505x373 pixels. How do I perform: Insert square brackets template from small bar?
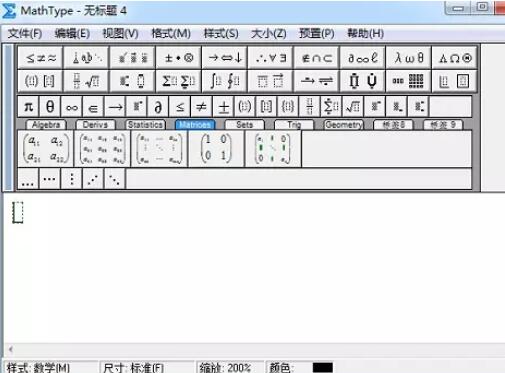tap(266, 107)
